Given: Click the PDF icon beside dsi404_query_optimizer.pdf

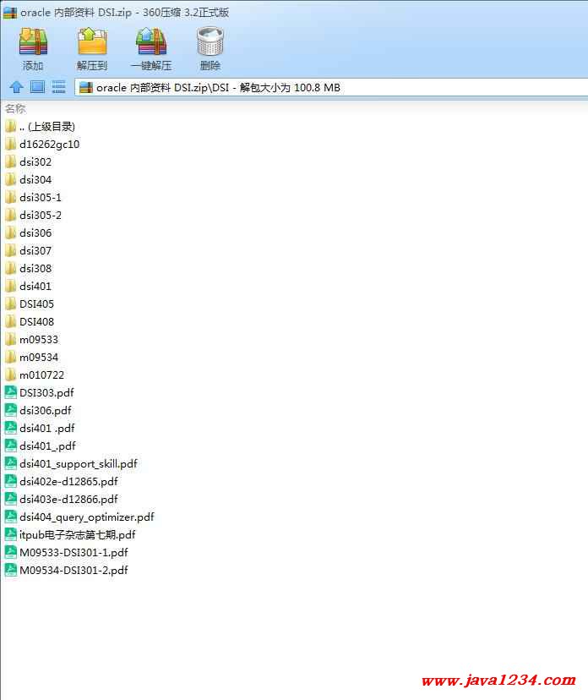Looking at the screenshot, I should pos(11,517).
